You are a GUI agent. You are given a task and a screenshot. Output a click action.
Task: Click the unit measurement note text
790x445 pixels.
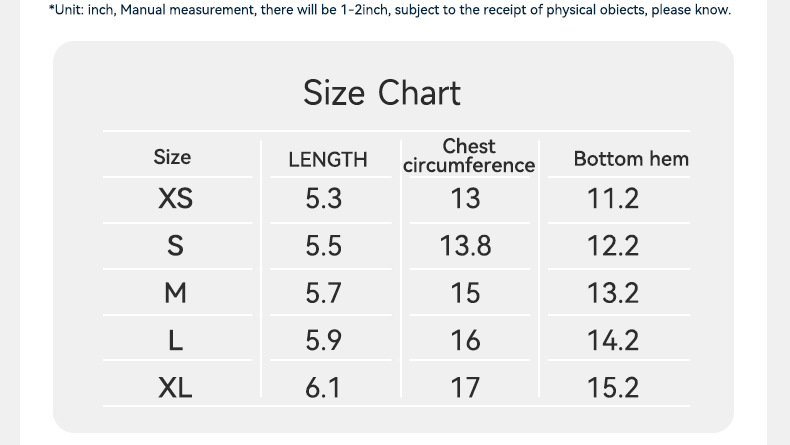(389, 10)
